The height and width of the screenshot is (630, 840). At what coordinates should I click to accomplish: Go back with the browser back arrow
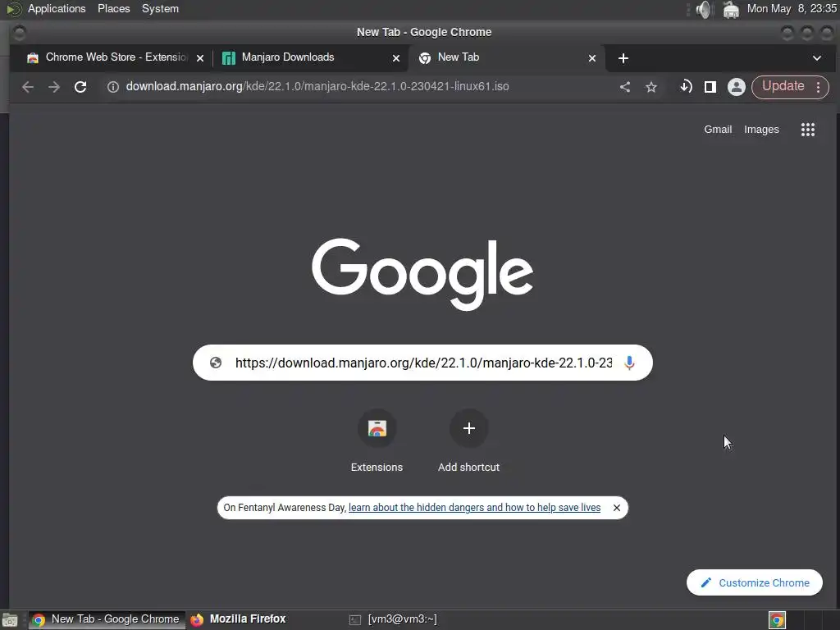tap(28, 87)
